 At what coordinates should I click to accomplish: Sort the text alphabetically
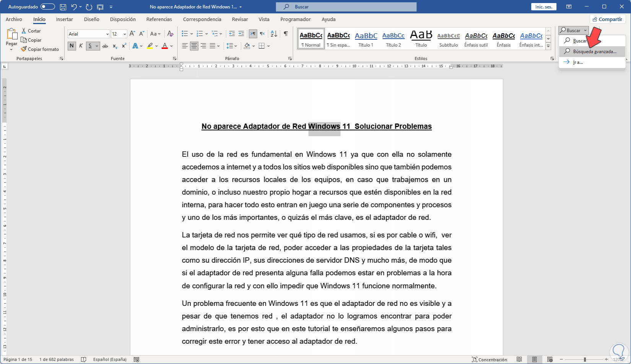pos(274,34)
